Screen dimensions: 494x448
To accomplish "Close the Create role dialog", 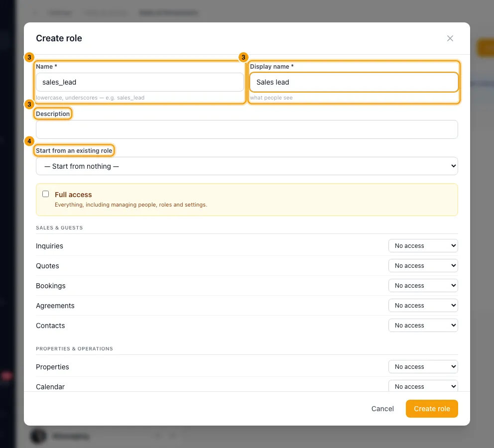I will pyautogui.click(x=450, y=38).
